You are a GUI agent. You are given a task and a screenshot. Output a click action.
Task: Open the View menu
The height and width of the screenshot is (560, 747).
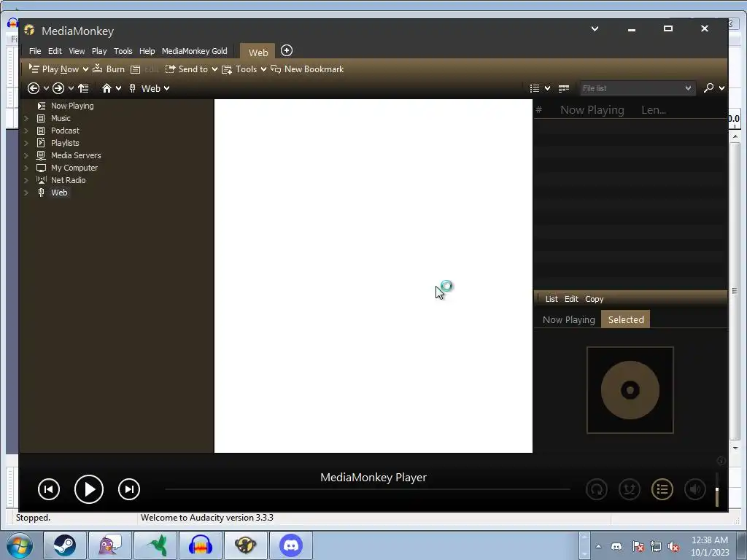click(x=76, y=51)
